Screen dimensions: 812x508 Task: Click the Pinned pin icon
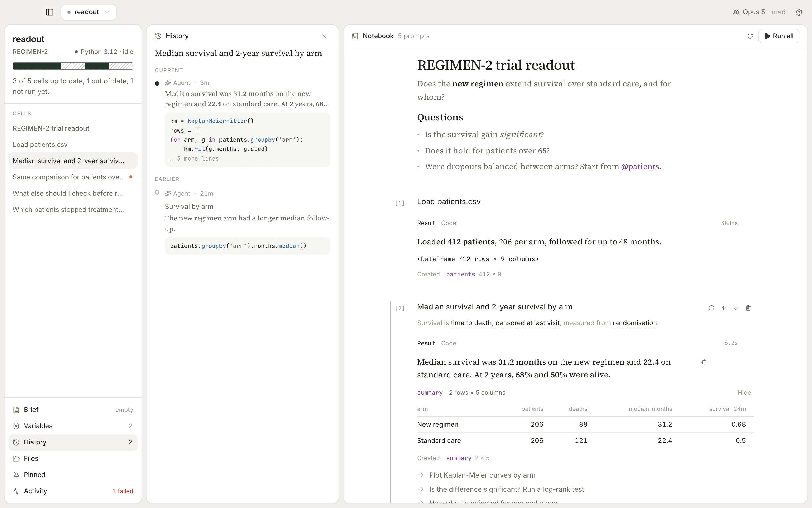click(16, 475)
